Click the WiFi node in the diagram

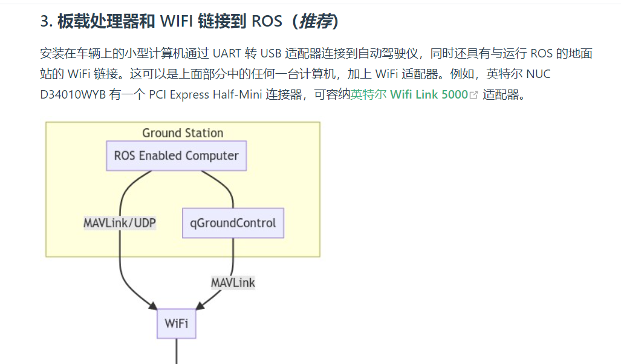(x=176, y=323)
